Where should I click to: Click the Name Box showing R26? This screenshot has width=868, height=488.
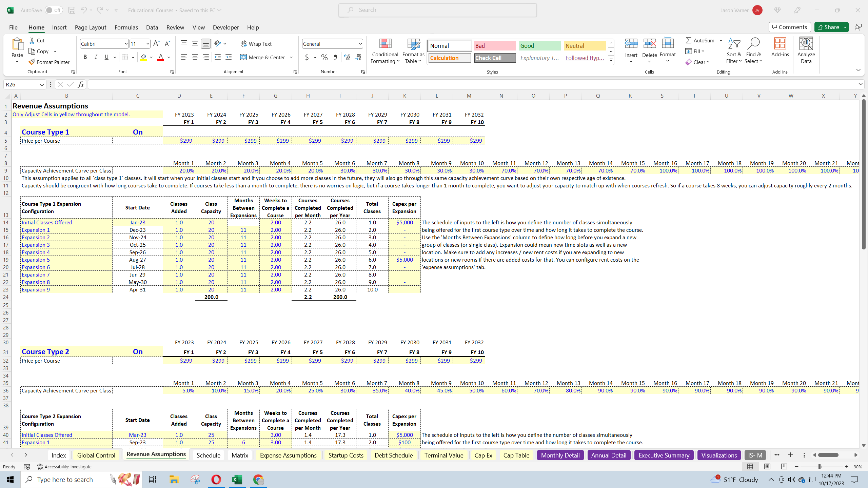point(24,84)
